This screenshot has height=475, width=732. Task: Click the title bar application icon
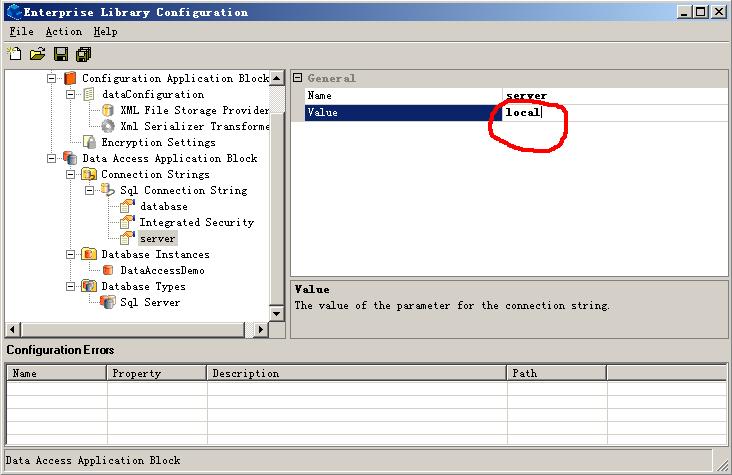click(14, 12)
